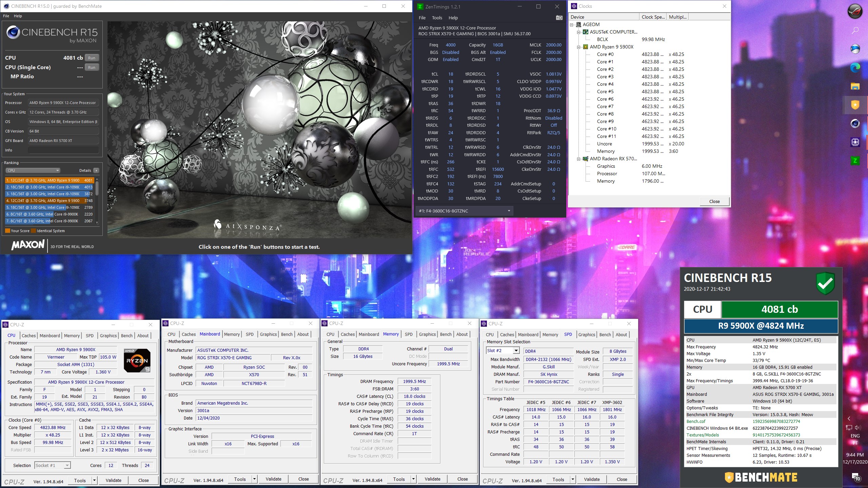Click Cinebench title bar app icon
This screenshot has width=868, height=488.
tap(6, 6)
